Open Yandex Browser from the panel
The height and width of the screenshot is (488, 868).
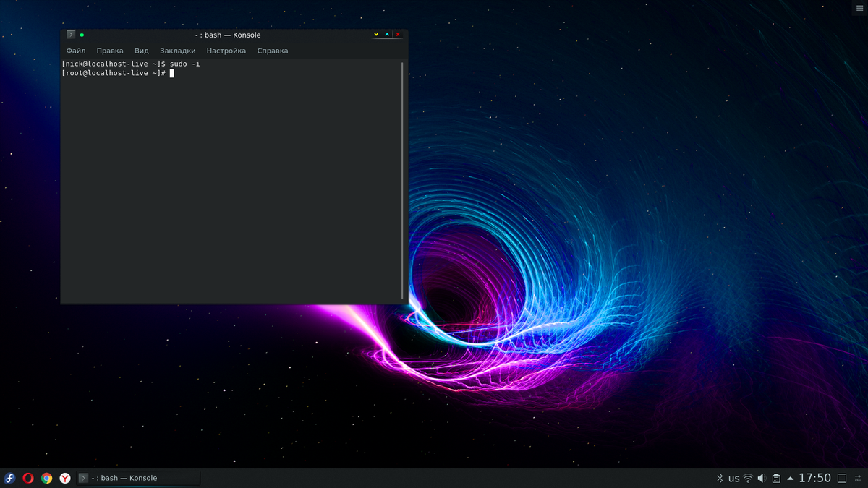[65, 478]
